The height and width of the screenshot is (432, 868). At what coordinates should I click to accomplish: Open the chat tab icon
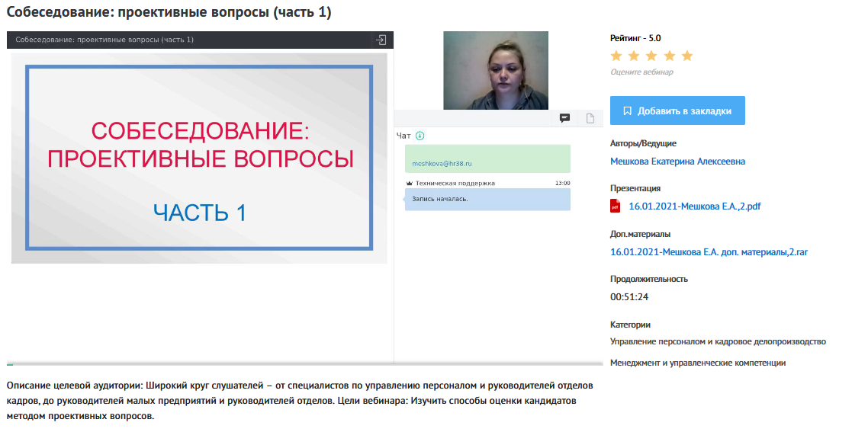click(x=565, y=118)
